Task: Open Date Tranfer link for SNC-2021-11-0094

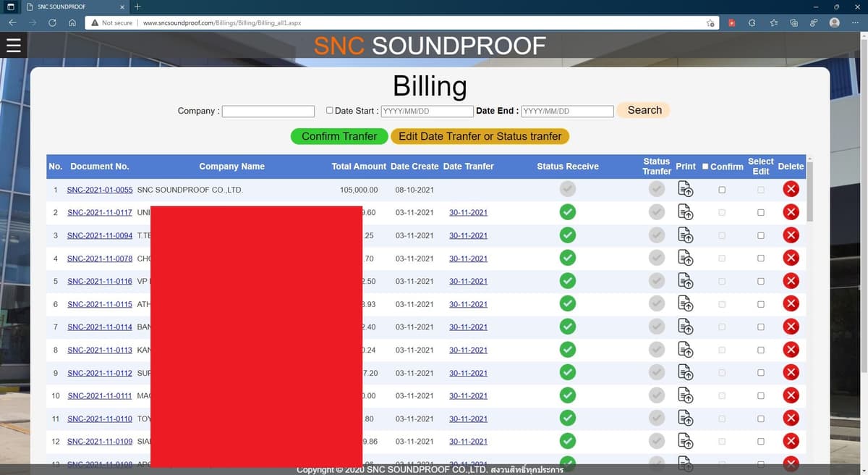Action: click(468, 235)
